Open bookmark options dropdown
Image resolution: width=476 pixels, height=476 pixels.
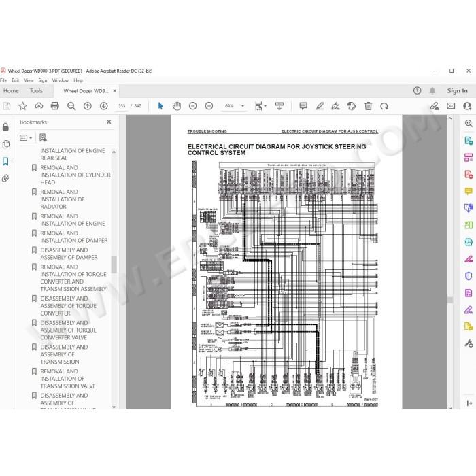coord(26,137)
